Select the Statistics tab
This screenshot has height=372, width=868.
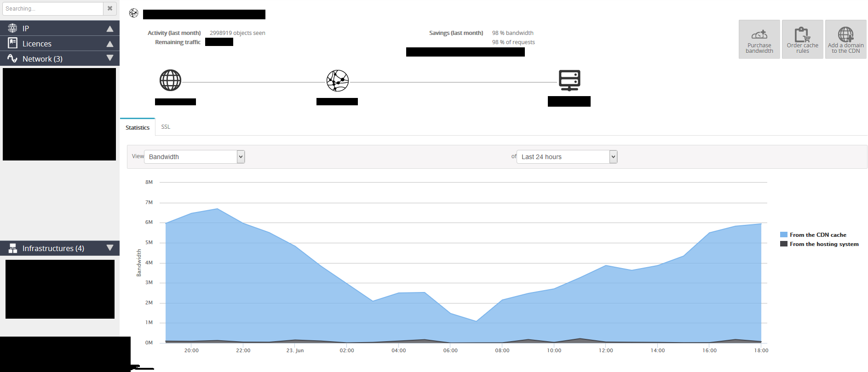(x=138, y=127)
